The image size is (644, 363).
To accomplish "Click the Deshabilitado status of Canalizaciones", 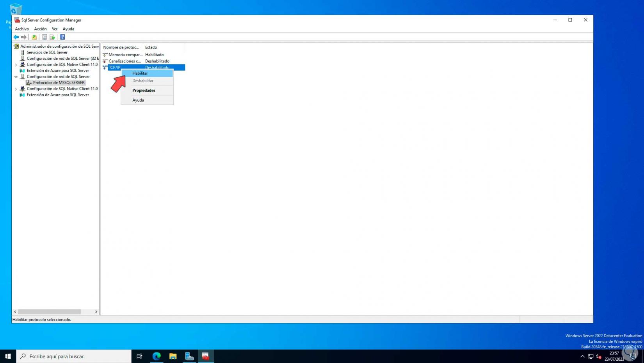I will click(157, 61).
